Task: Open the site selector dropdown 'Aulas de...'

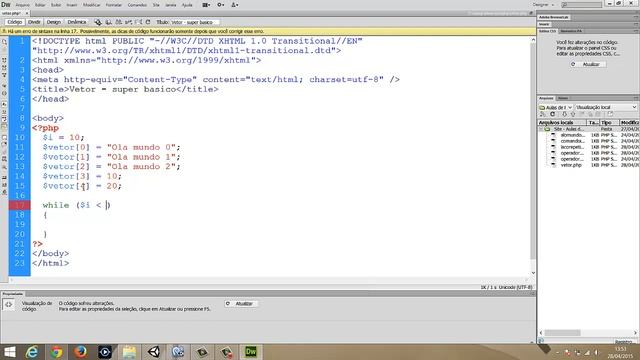Action: (x=556, y=107)
